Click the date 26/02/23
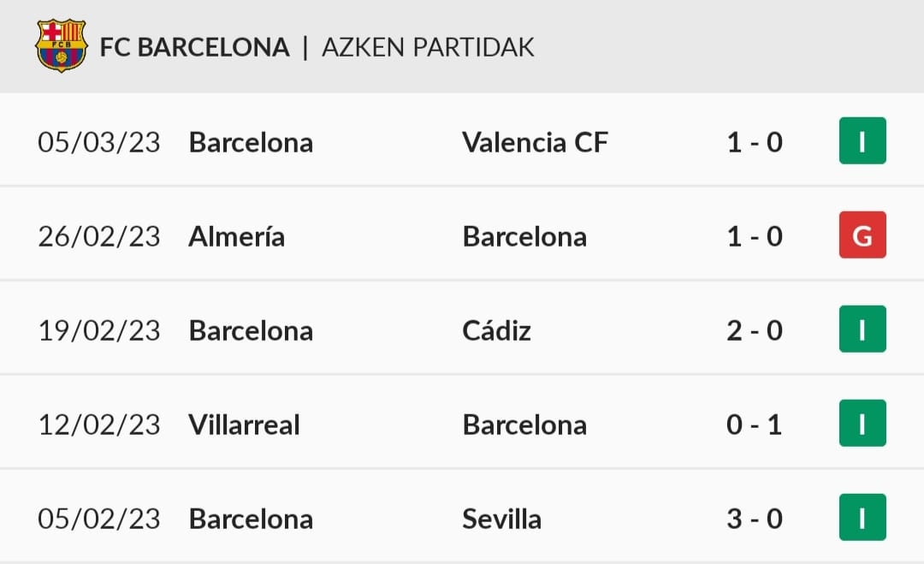 click(x=99, y=236)
